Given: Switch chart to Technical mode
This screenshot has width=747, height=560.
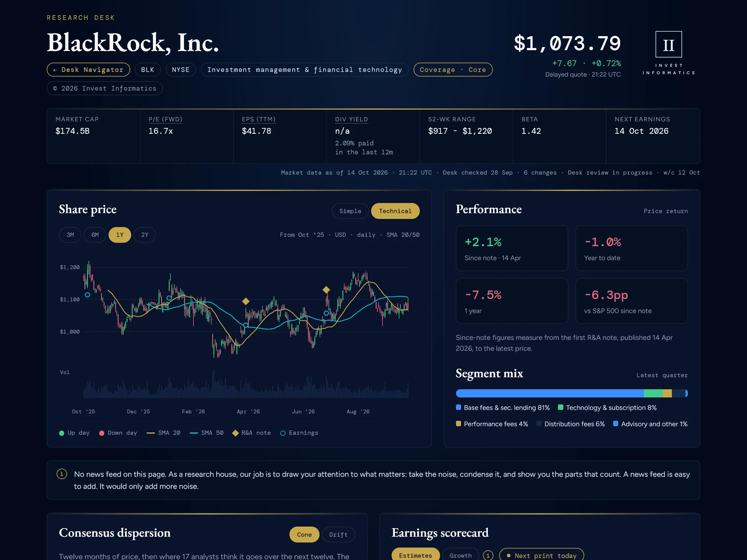Looking at the screenshot, I should 395,211.
